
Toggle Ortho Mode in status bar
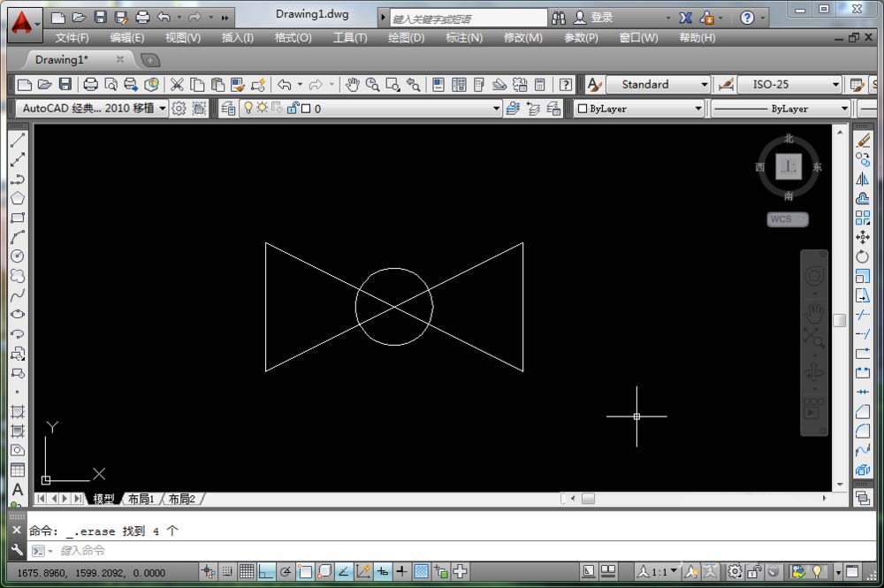tap(266, 572)
